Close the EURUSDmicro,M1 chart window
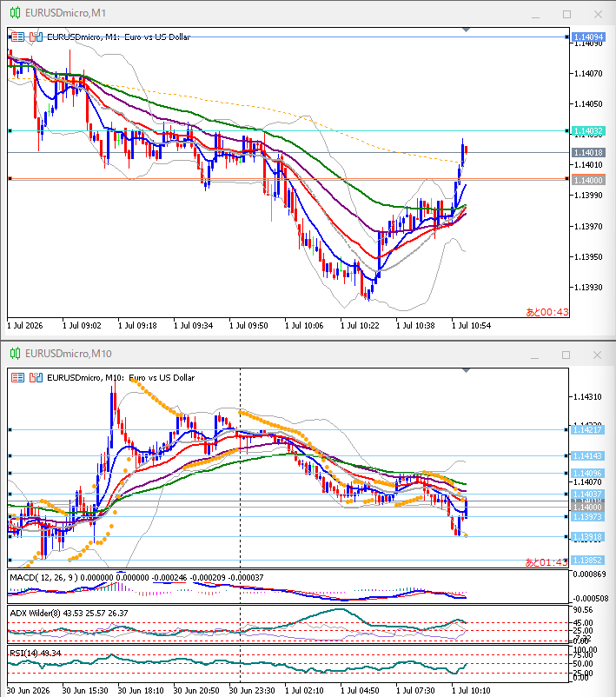The width and height of the screenshot is (616, 697). [x=599, y=14]
